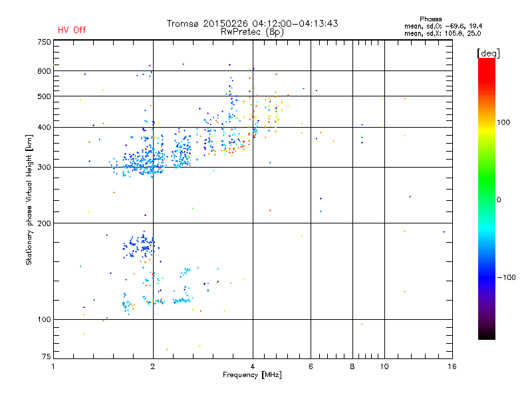Click the '[deg]' colorbar unit label
The width and height of the screenshot is (532, 399).
488,53
